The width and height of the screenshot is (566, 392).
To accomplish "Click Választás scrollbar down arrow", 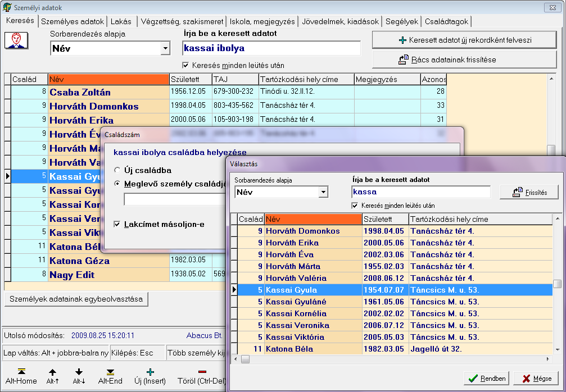I will [558, 349].
